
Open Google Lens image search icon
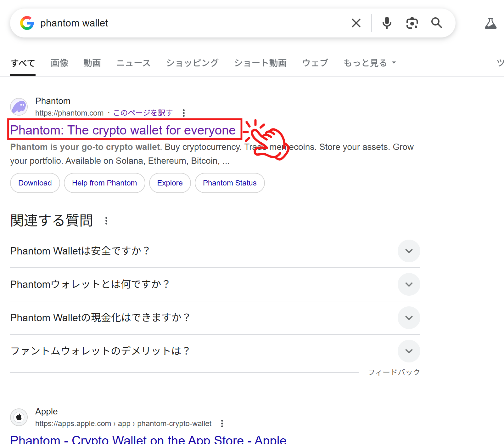click(x=412, y=23)
